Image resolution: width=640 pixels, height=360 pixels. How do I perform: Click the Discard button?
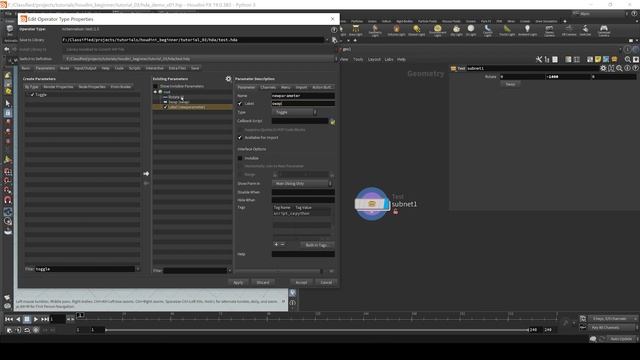pyautogui.click(x=263, y=282)
